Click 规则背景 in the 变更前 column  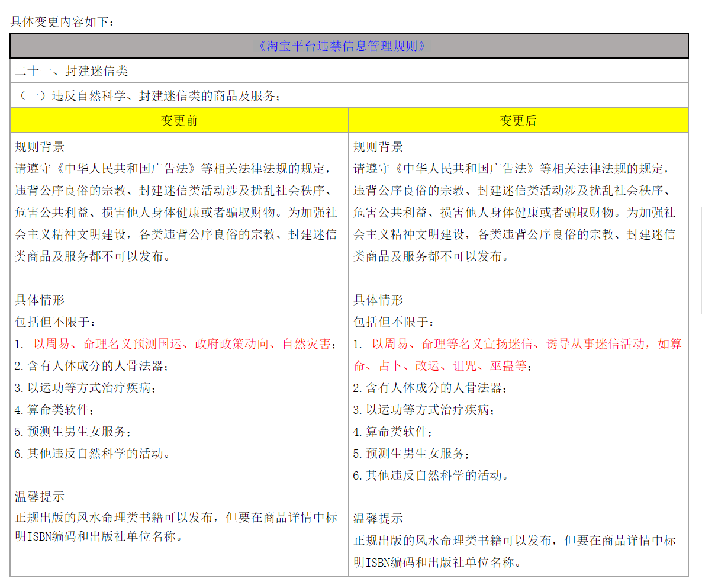(40, 146)
